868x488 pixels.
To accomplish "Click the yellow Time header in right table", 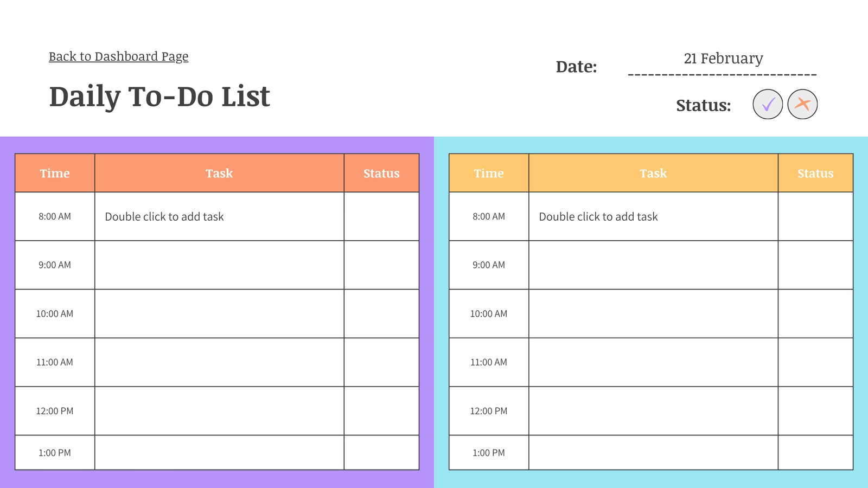I will tap(489, 173).
